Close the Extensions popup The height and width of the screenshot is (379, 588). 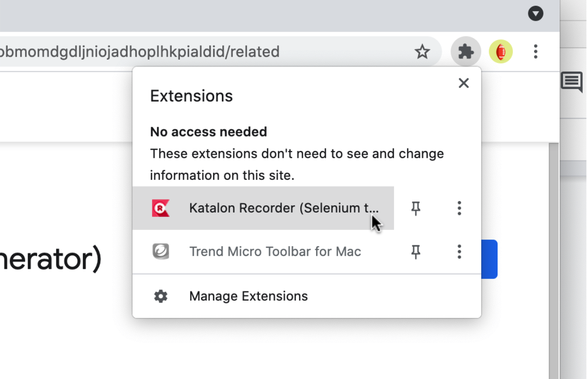[463, 83]
